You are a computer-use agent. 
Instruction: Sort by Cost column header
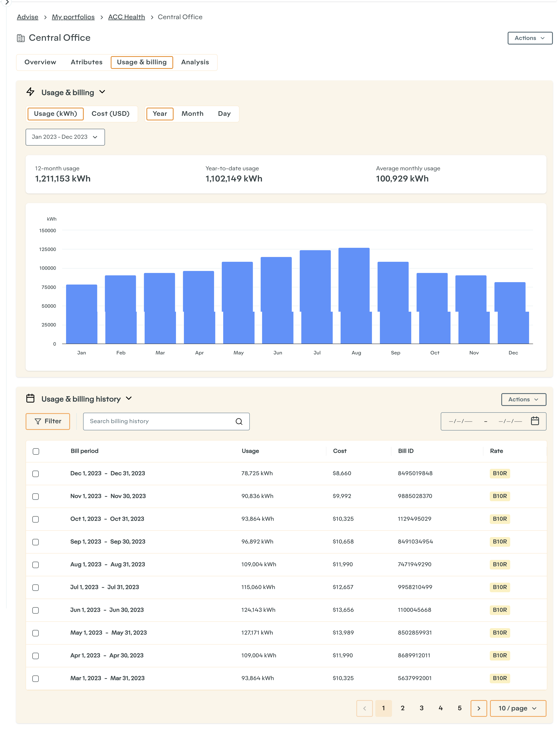(340, 451)
